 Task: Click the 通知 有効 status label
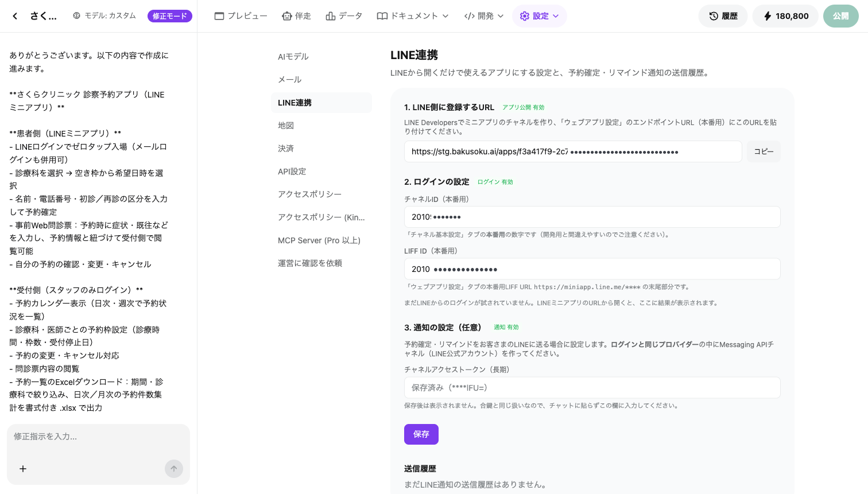coord(506,327)
